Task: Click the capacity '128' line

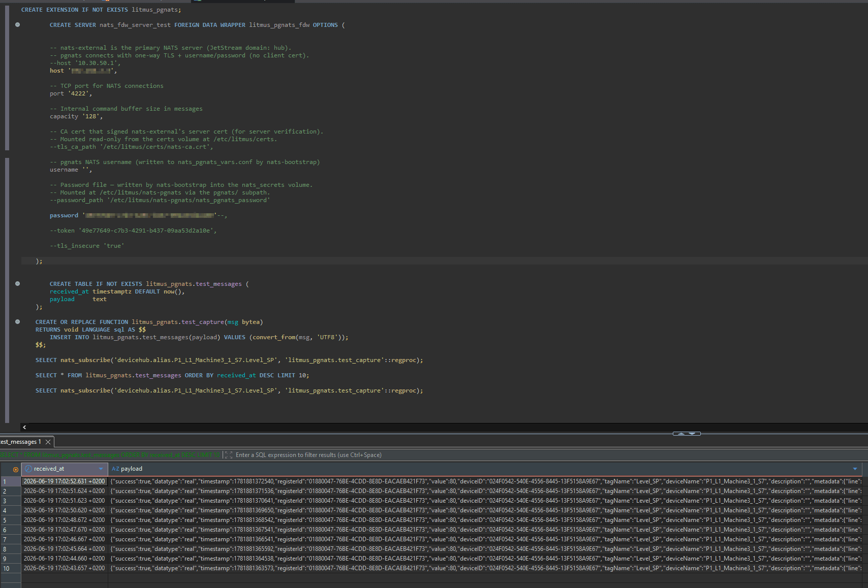Action: click(76, 116)
